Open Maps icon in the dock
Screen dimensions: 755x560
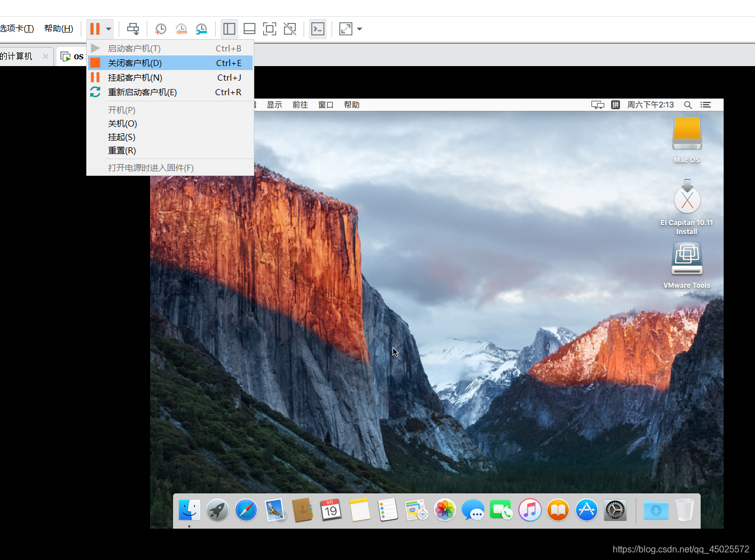416,510
